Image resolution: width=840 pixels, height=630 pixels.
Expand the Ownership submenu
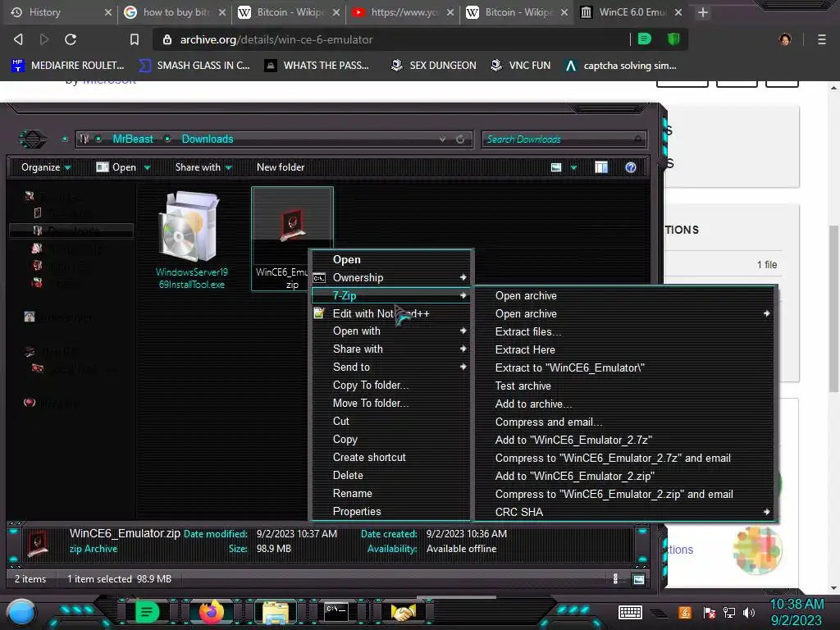[391, 277]
